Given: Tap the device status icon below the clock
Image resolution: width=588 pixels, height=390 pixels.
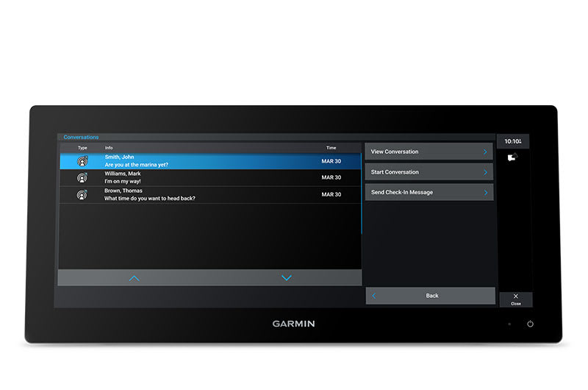Looking at the screenshot, I should (513, 157).
